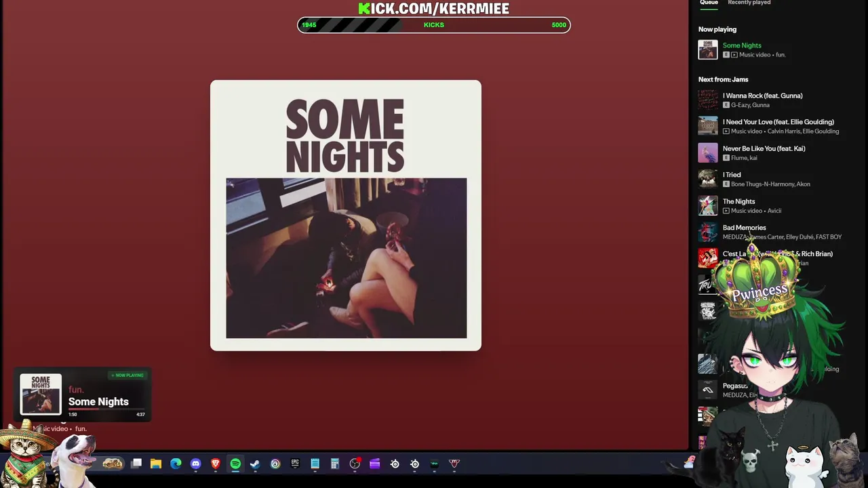Open Avicii artist text under The Nights
This screenshot has height=488, width=868.
pyautogui.click(x=774, y=211)
